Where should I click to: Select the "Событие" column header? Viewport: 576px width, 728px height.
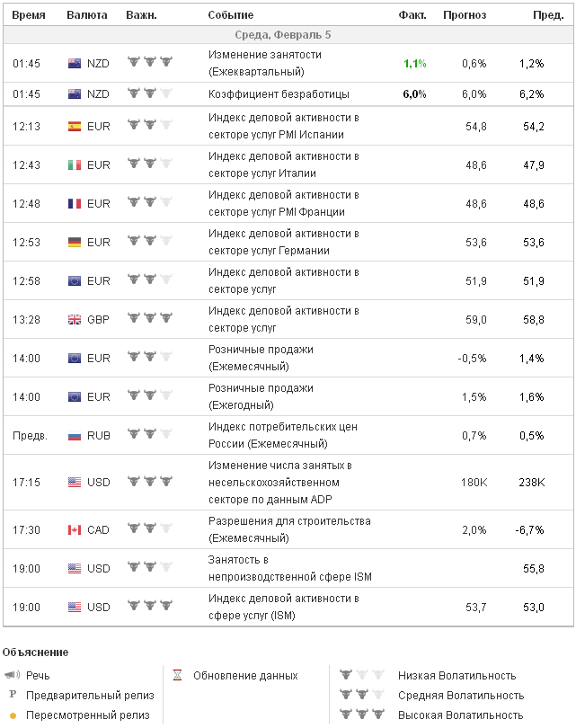click(x=231, y=15)
